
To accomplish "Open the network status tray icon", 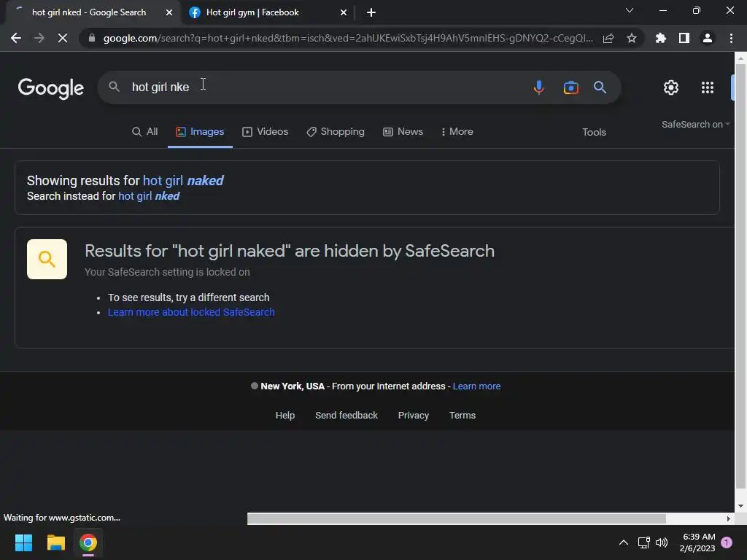I will pyautogui.click(x=643, y=542).
